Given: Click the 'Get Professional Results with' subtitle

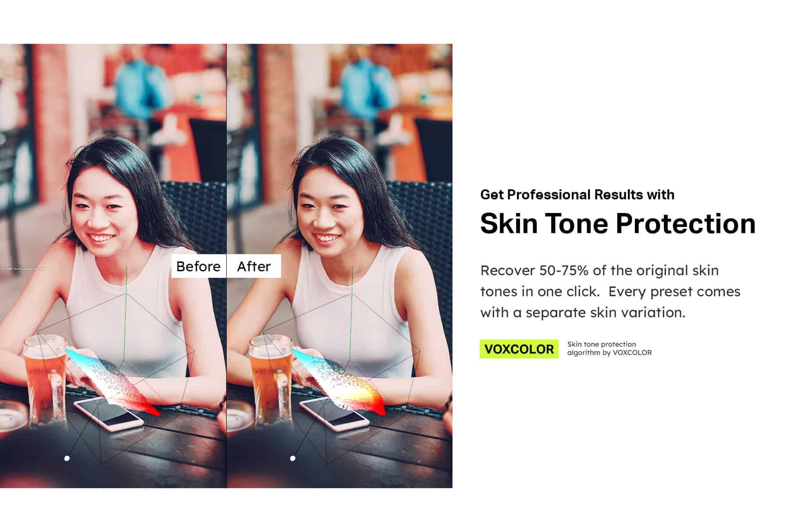Looking at the screenshot, I should [577, 195].
